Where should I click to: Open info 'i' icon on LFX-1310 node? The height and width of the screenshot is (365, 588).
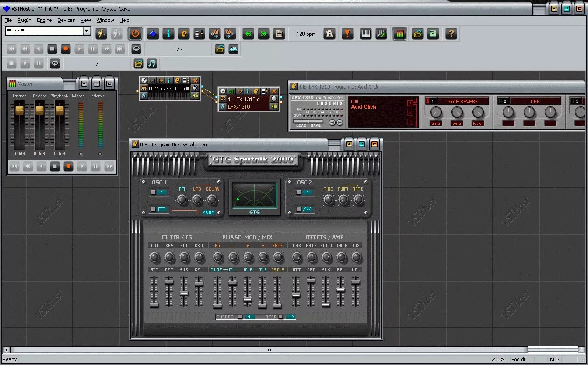248,91
